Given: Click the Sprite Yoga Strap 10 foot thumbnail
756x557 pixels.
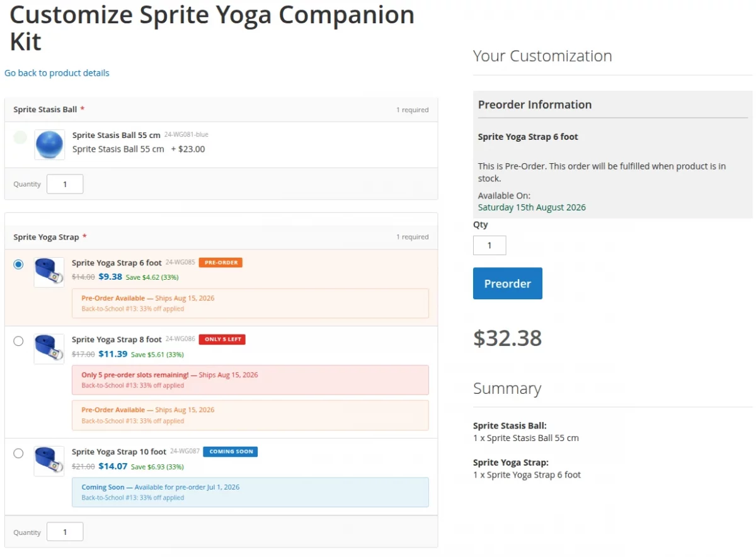Looking at the screenshot, I should point(49,461).
